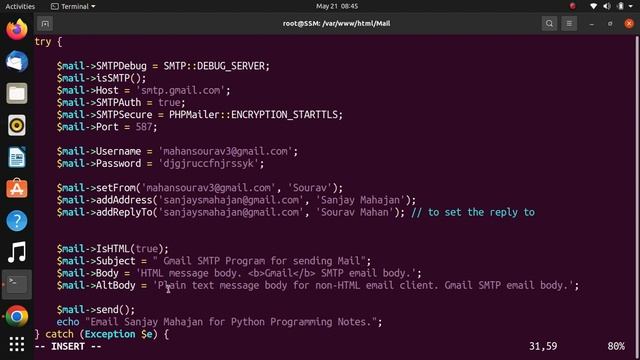
Task: Click the new tab icon in terminal header
Action: click(45, 24)
